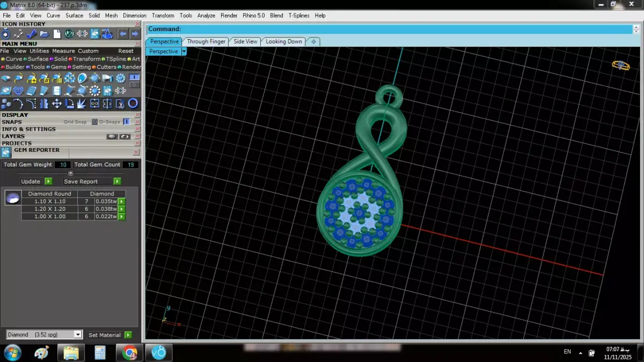
Task: Select the scissors cut tool icon
Action: tap(120, 104)
